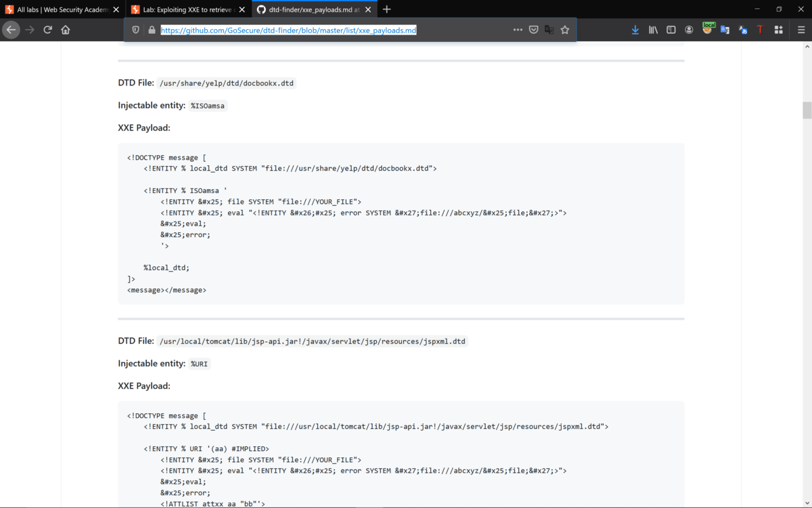Open page actions three-dot menu
Viewport: 812px width, 508px height.
point(518,30)
